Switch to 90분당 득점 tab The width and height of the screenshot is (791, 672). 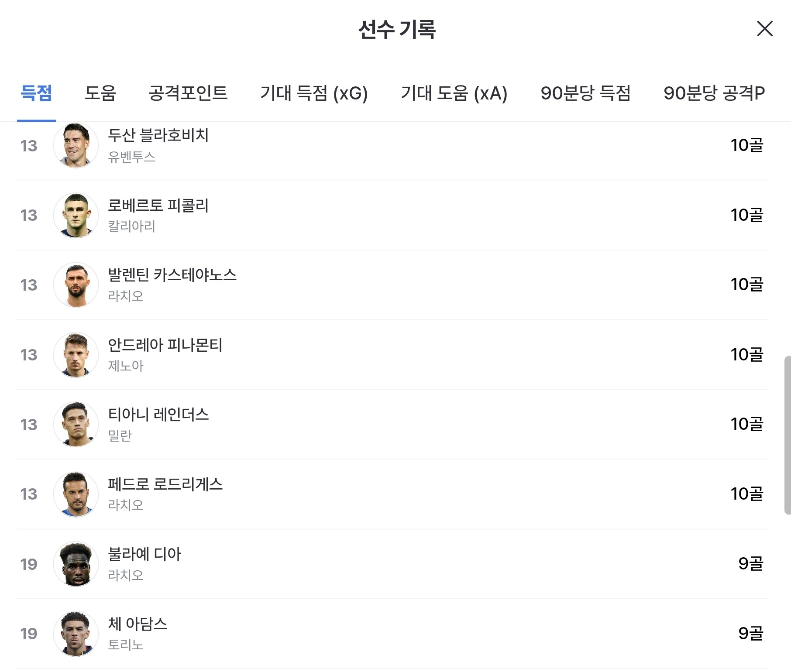coord(585,93)
